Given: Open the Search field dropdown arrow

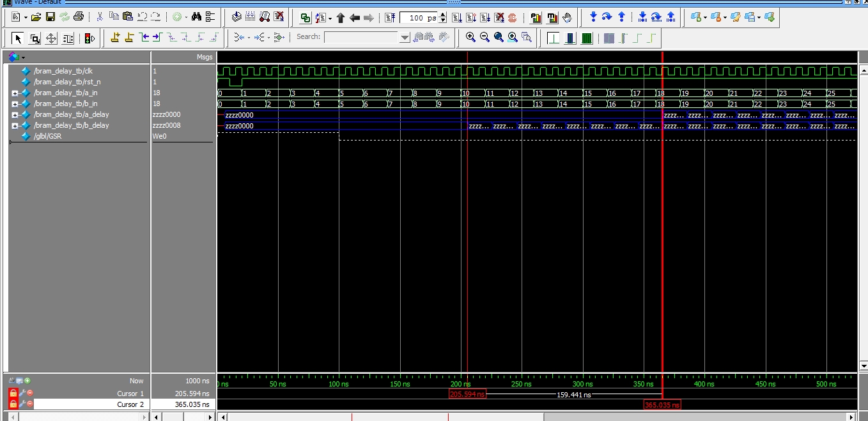Looking at the screenshot, I should (404, 38).
